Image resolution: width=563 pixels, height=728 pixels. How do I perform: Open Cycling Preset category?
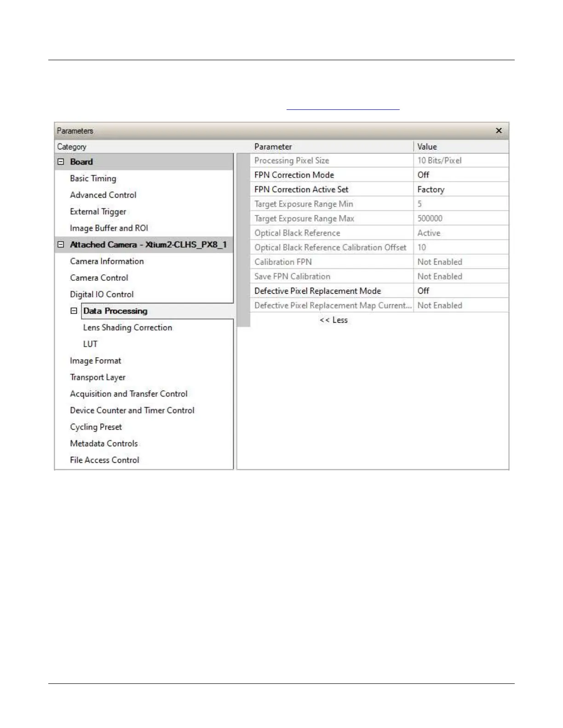point(96,427)
